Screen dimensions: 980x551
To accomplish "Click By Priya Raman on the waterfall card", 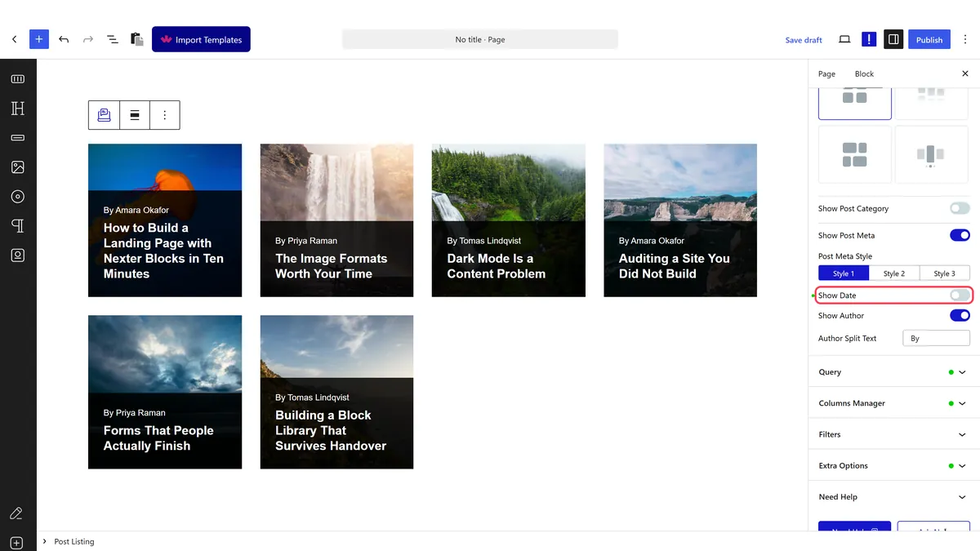I will [306, 241].
